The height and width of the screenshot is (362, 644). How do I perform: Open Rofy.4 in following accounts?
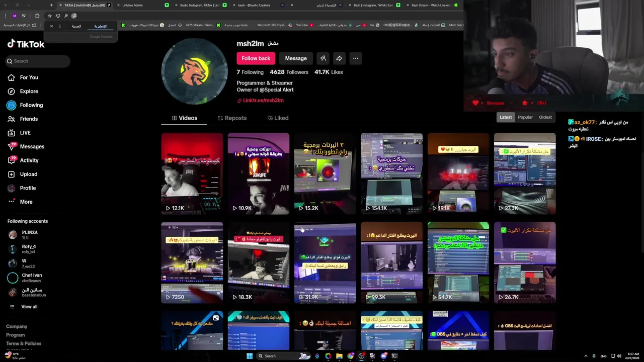point(23,249)
